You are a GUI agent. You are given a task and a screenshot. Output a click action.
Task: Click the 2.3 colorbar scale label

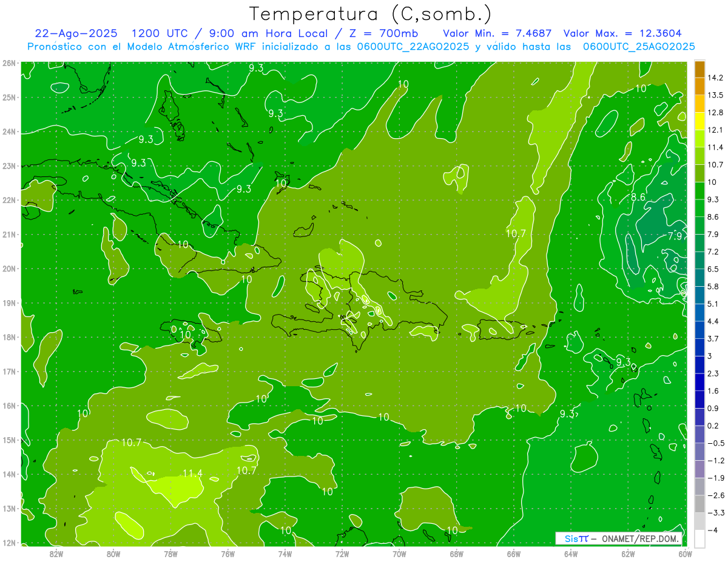point(713,373)
